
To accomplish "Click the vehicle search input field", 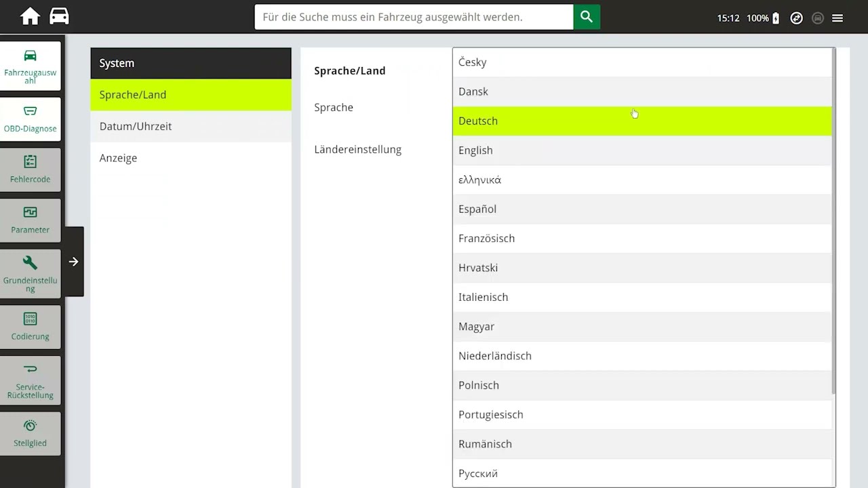I will pos(414,17).
